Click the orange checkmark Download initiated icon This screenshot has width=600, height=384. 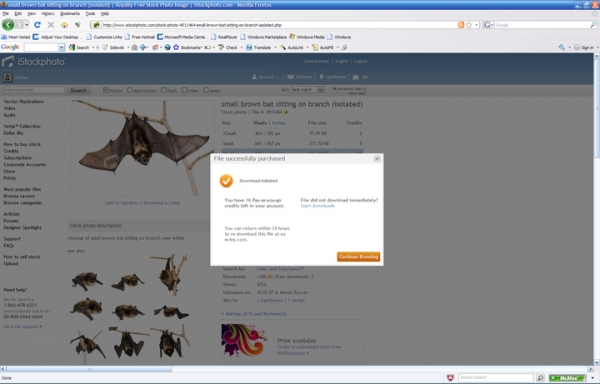click(x=226, y=181)
